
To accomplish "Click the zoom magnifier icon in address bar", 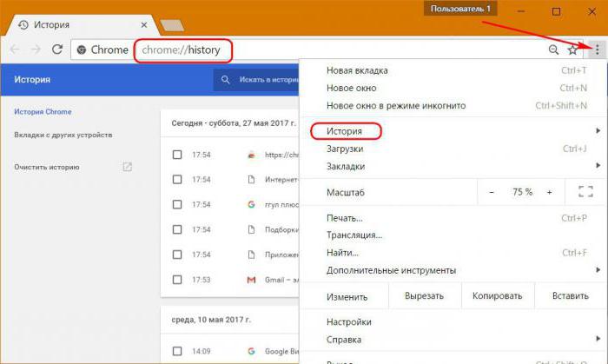I will pos(553,50).
